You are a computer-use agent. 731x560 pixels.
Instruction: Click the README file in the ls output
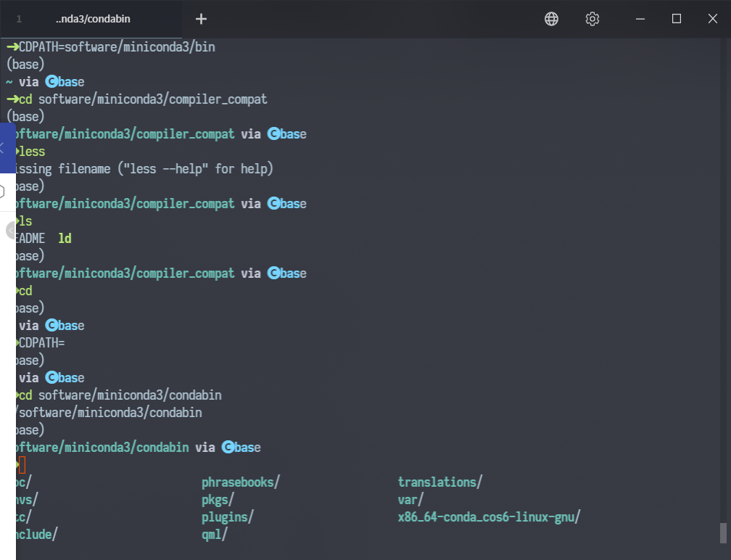tap(29, 238)
